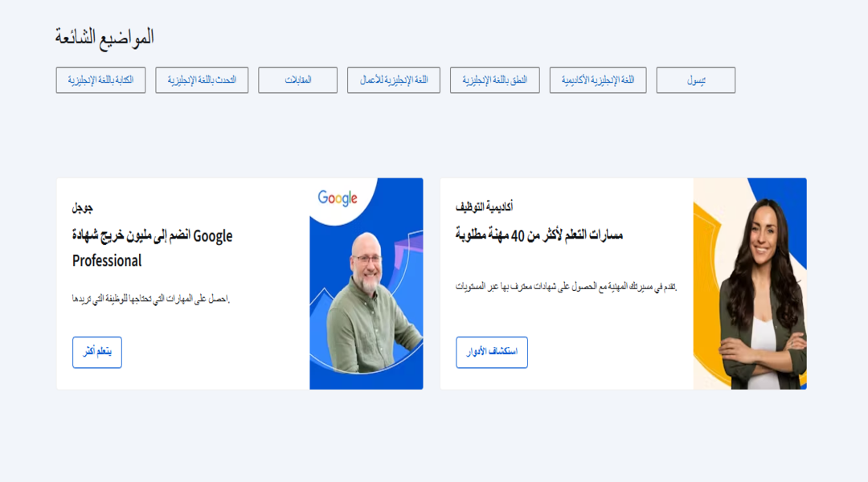This screenshot has width=868, height=482.
Task: Click the جوجل label on the left card
Action: click(83, 208)
